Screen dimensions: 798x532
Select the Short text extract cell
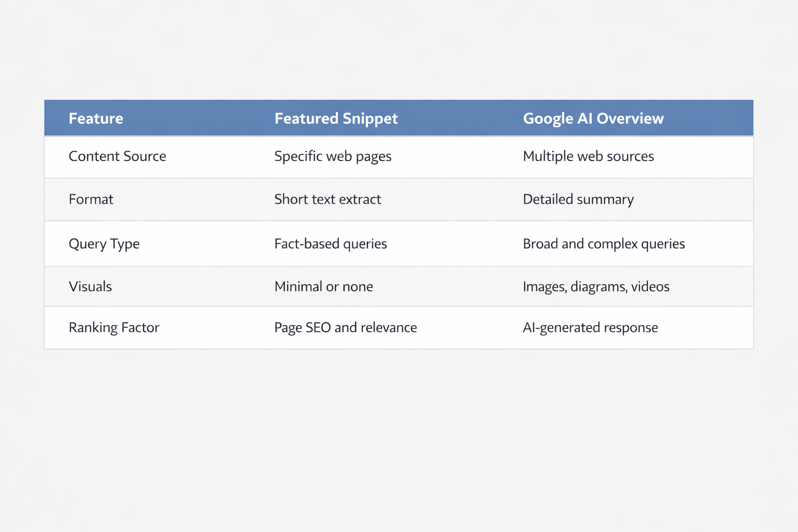click(x=327, y=199)
